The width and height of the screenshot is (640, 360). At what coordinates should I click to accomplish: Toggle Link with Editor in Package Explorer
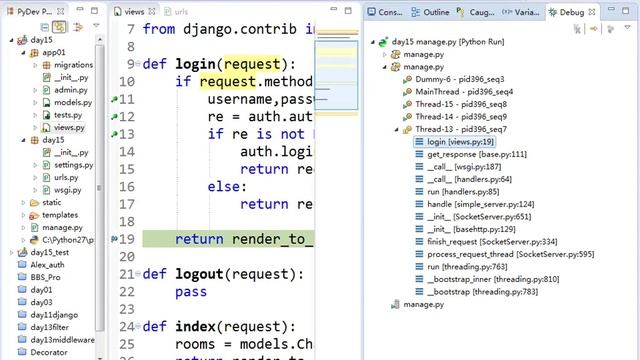[60, 27]
